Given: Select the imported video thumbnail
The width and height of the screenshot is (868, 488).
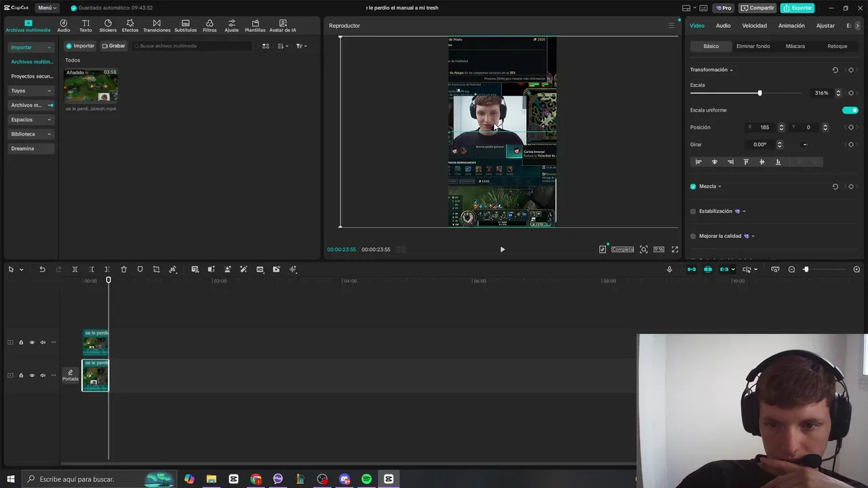Looking at the screenshot, I should pos(91,85).
